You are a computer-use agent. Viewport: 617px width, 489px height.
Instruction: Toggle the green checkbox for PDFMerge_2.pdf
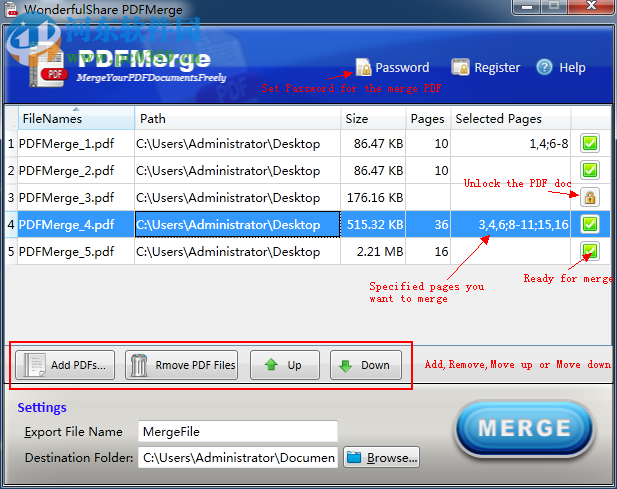click(590, 170)
